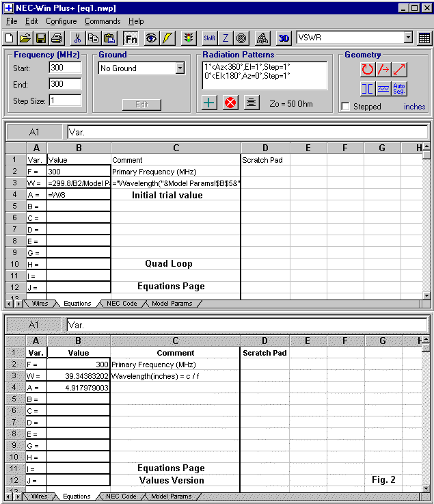Click the red delete radiation pattern icon
434x504 pixels.
pyautogui.click(x=230, y=103)
